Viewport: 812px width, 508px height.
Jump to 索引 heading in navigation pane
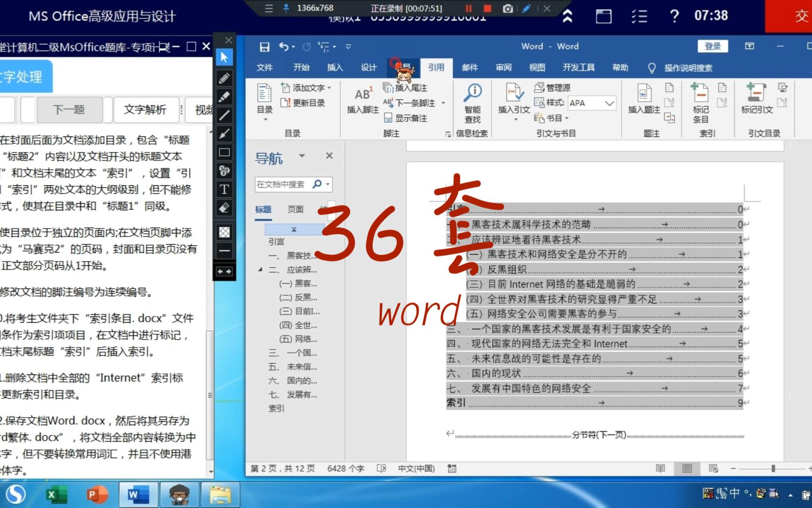(276, 408)
